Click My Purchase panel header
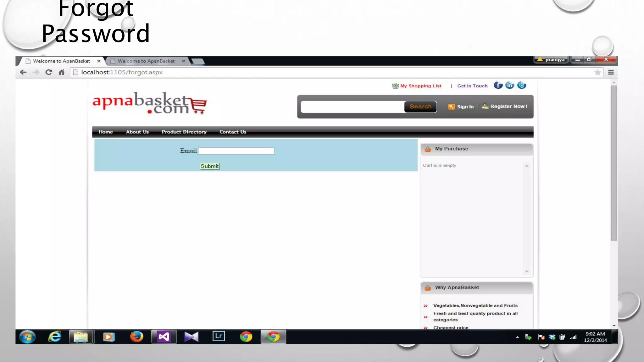The image size is (644, 362). 476,149
